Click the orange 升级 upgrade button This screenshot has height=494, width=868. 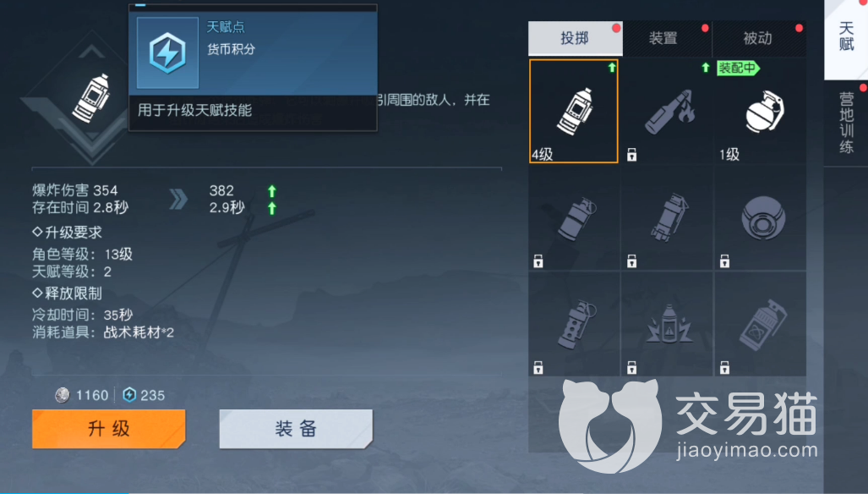(x=108, y=429)
